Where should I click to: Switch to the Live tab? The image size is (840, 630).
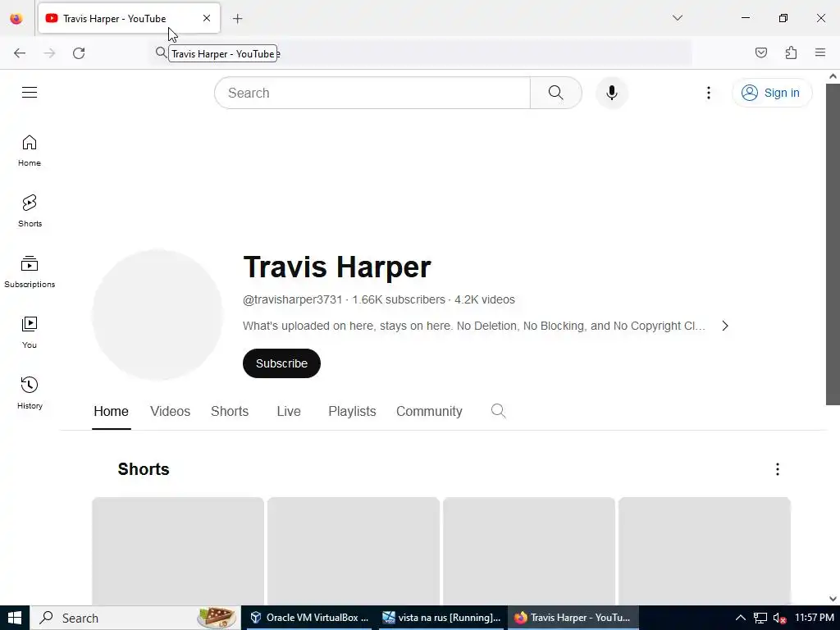(x=289, y=412)
